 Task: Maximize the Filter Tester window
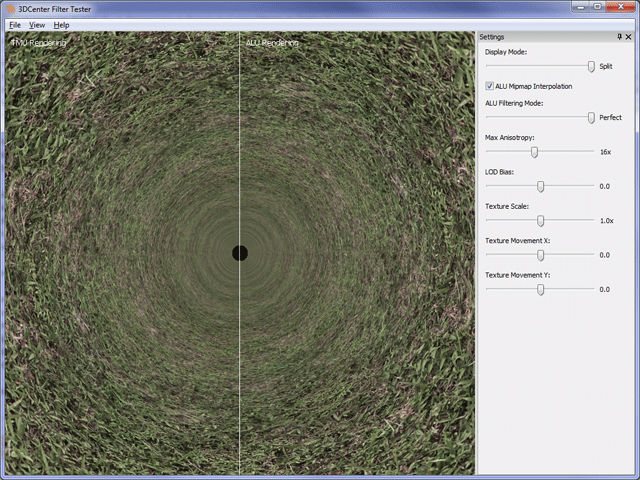pos(597,7)
